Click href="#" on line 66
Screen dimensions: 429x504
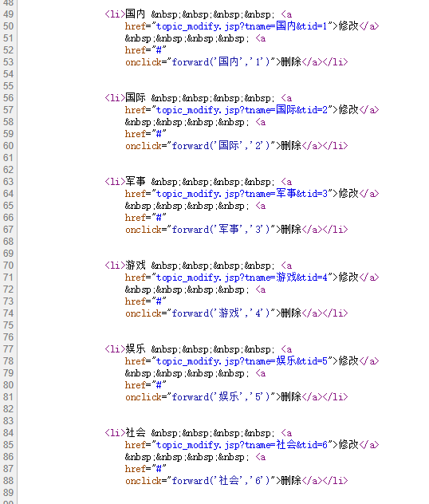(146, 218)
